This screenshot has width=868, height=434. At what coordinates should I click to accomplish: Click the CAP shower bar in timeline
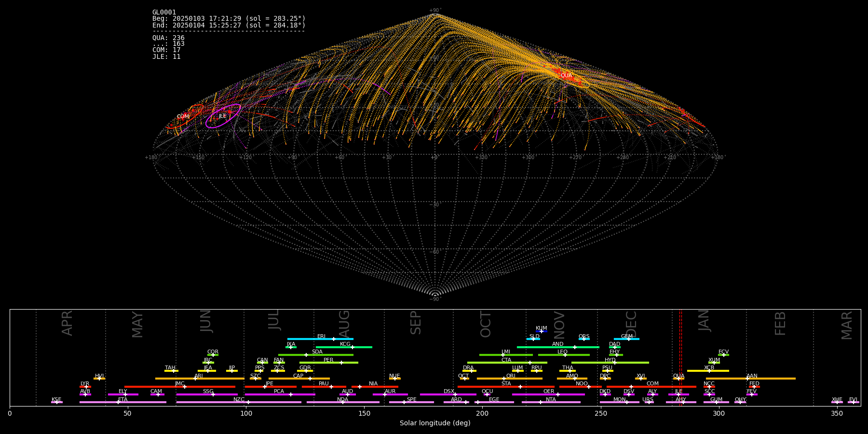(299, 379)
